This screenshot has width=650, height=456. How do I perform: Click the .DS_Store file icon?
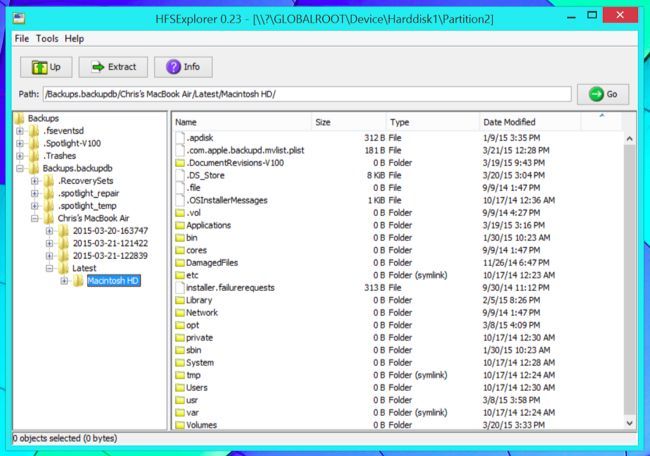[x=179, y=175]
